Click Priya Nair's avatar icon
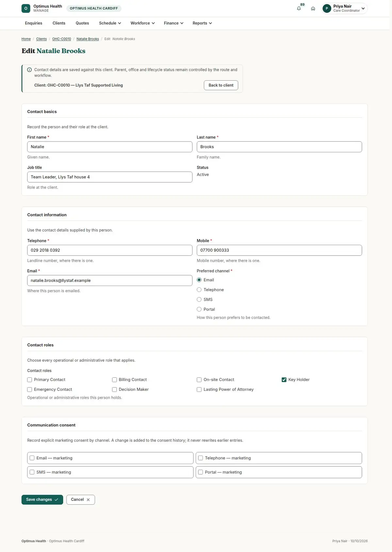This screenshot has width=392, height=552. [x=327, y=8]
